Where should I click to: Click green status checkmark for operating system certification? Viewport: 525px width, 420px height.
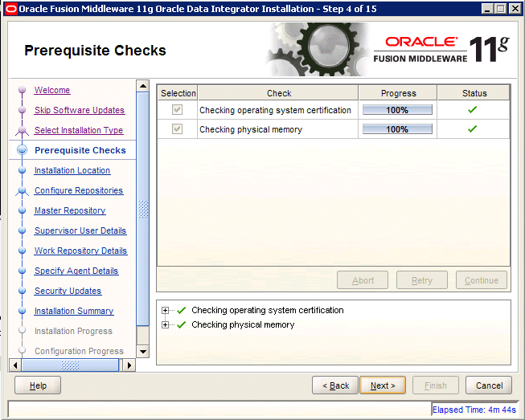tap(472, 110)
